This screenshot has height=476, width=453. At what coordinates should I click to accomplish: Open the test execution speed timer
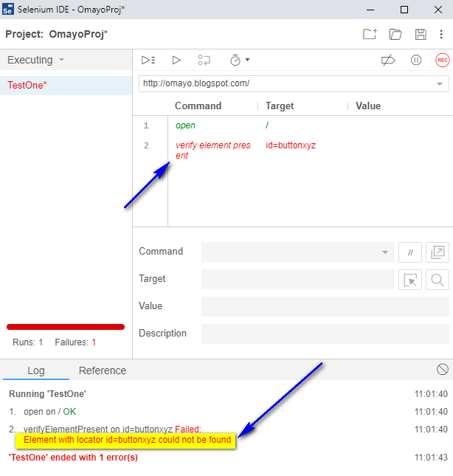point(235,60)
